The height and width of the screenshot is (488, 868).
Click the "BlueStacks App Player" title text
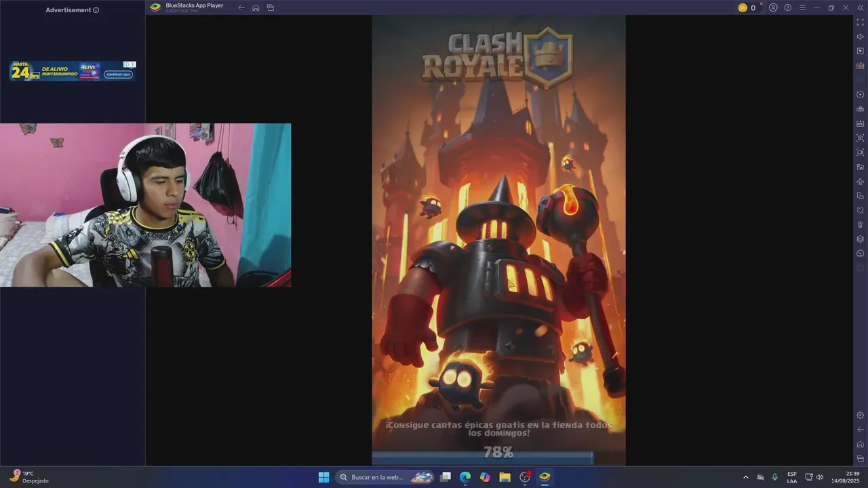[x=195, y=5]
